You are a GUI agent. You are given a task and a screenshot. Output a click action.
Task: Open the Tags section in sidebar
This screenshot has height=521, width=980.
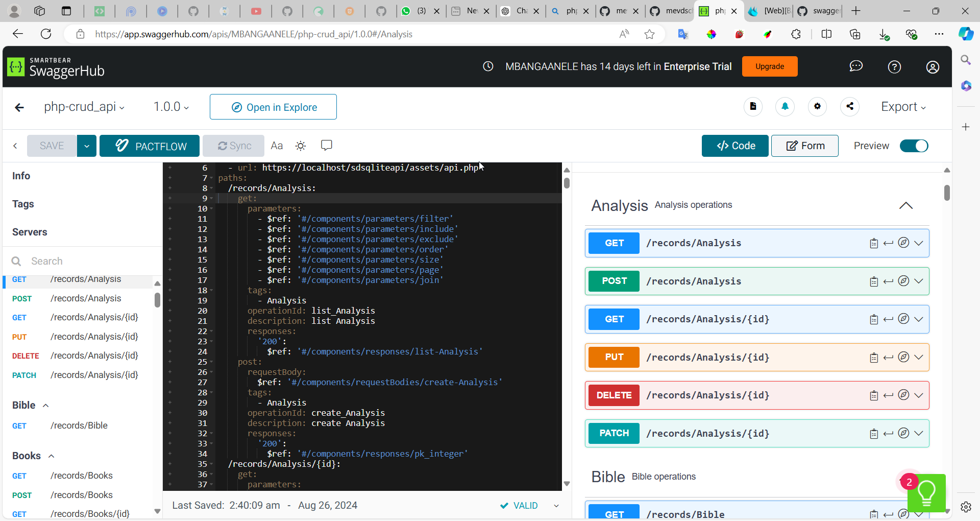pyautogui.click(x=23, y=204)
